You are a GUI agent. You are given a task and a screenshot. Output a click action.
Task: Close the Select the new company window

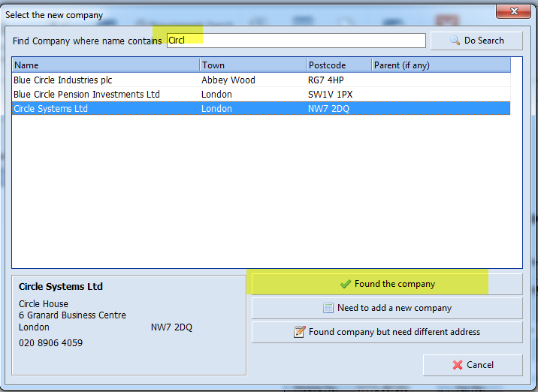pyautogui.click(x=514, y=11)
